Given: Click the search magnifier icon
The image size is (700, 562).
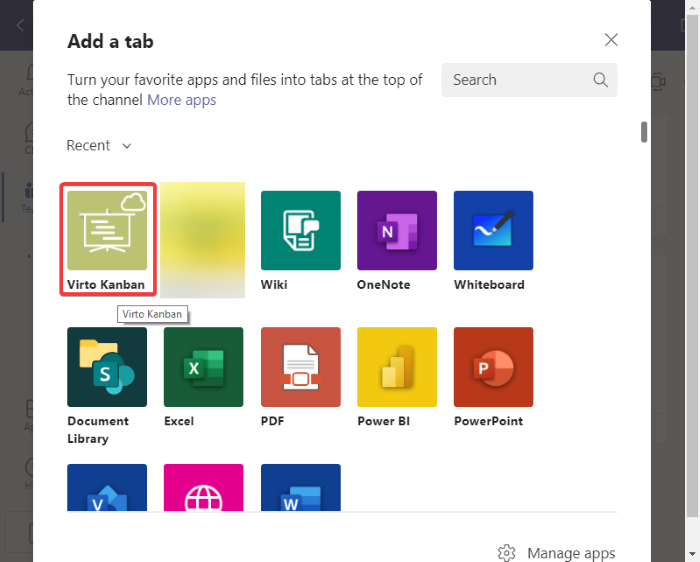Looking at the screenshot, I should [601, 80].
